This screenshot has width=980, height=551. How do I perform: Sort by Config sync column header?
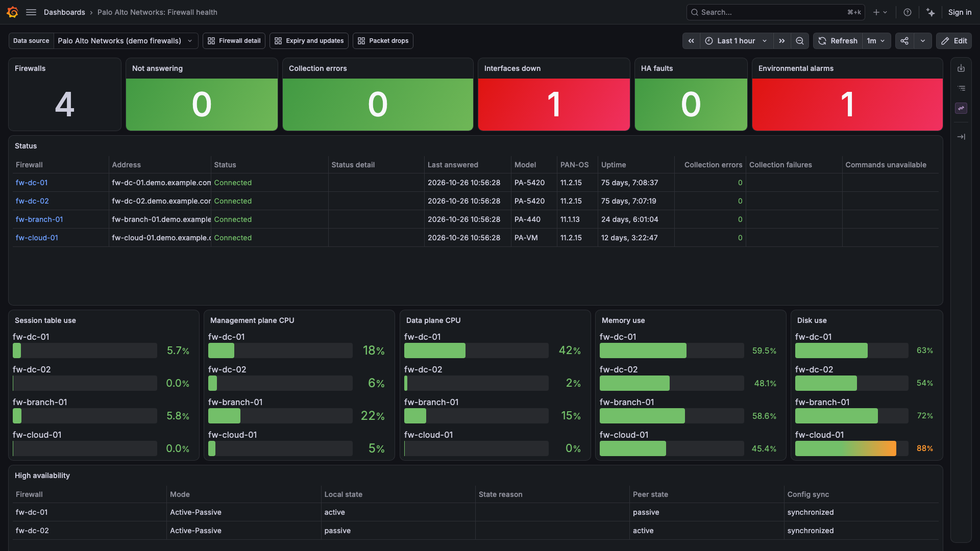[x=808, y=494]
